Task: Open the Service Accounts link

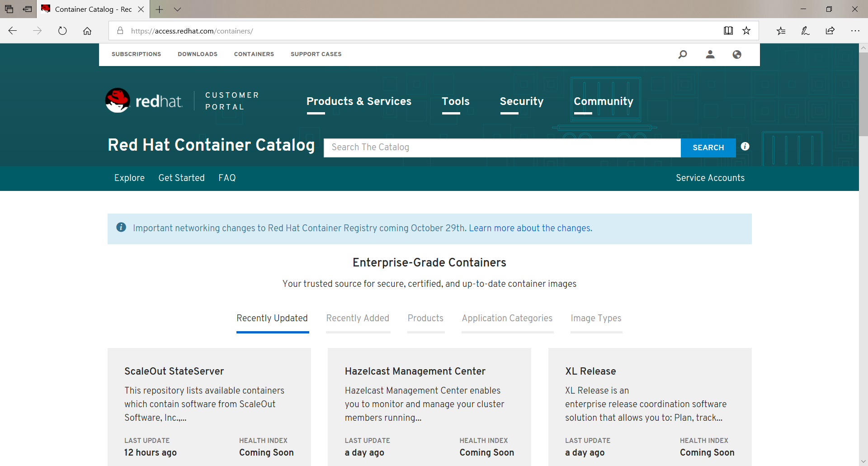Action: coord(710,178)
